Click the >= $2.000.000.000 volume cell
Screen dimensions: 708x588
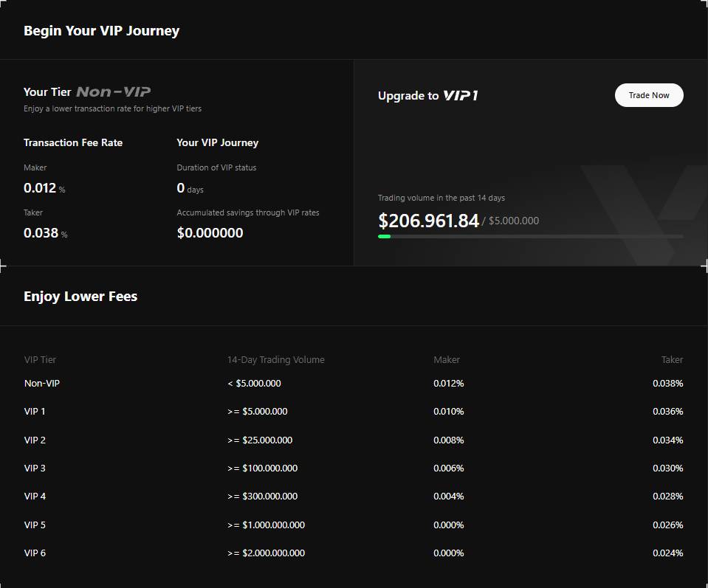pyautogui.click(x=266, y=553)
